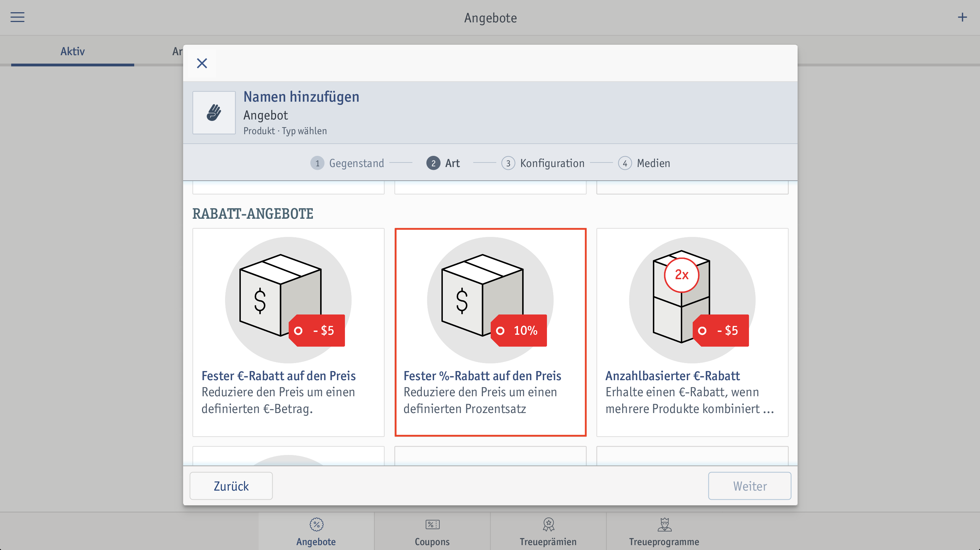
Task: Click the hand placeholder image thumbnail
Action: [x=214, y=113]
